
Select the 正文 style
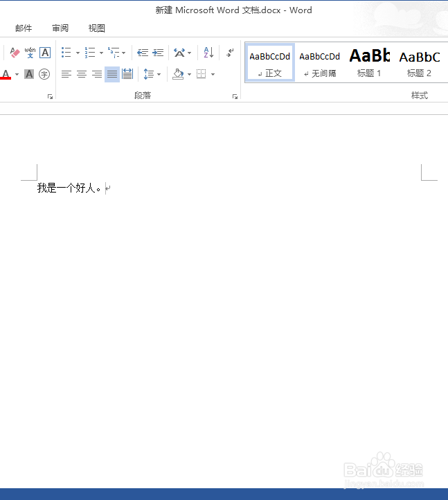[270, 62]
